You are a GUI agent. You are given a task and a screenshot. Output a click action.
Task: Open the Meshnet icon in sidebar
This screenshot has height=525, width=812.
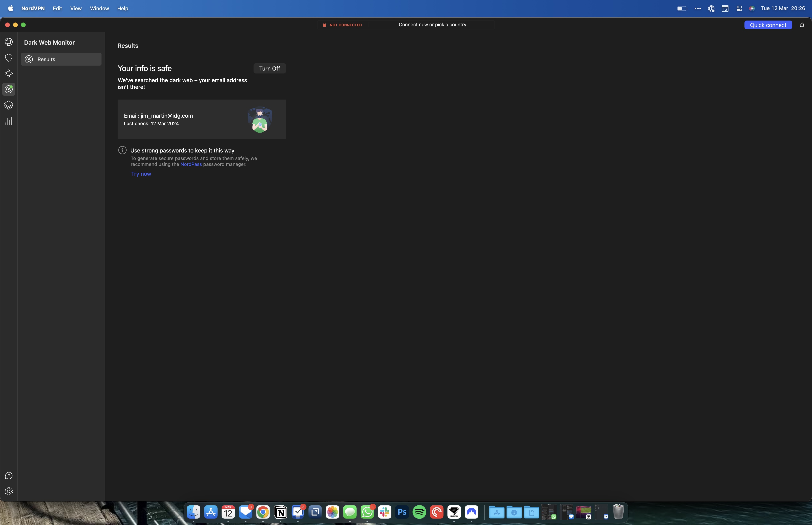pyautogui.click(x=8, y=73)
